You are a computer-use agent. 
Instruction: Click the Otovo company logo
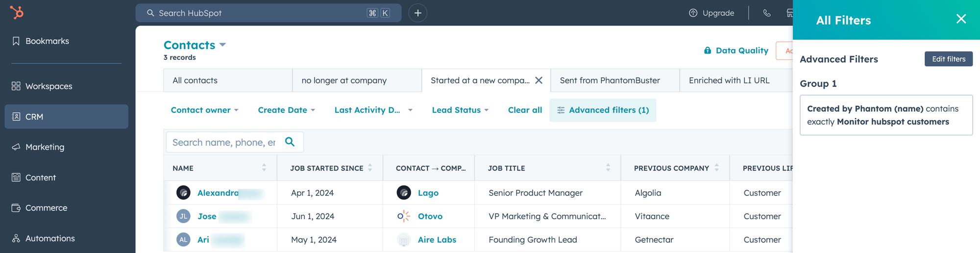(x=404, y=216)
